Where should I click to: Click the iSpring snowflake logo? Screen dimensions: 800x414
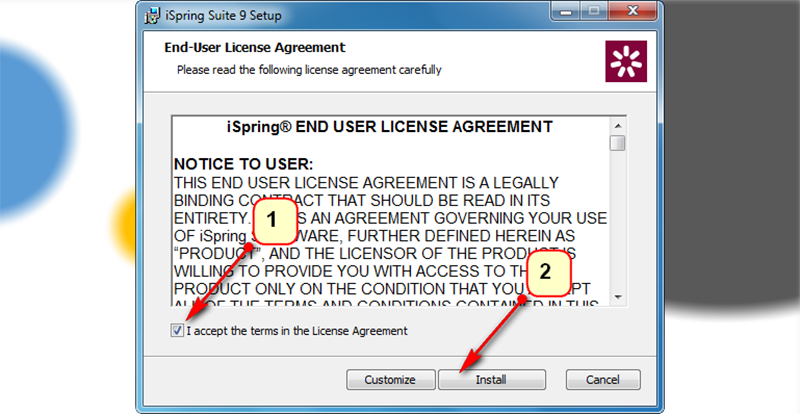tap(626, 61)
